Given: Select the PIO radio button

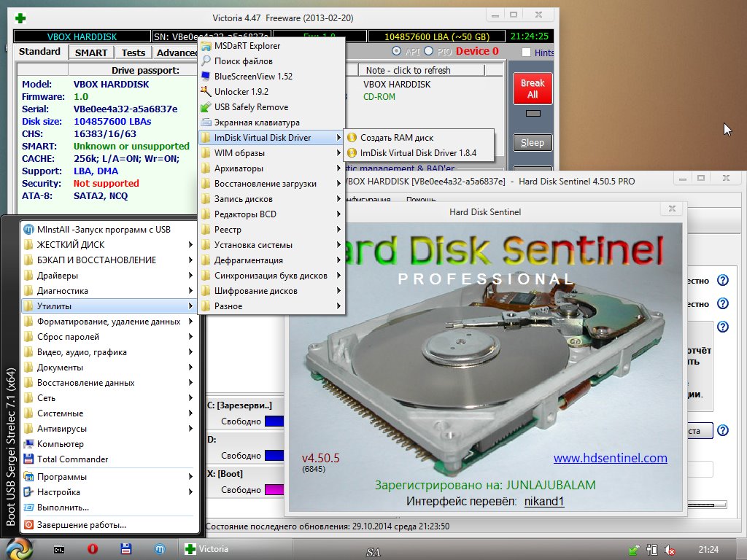Looking at the screenshot, I should click(x=428, y=51).
